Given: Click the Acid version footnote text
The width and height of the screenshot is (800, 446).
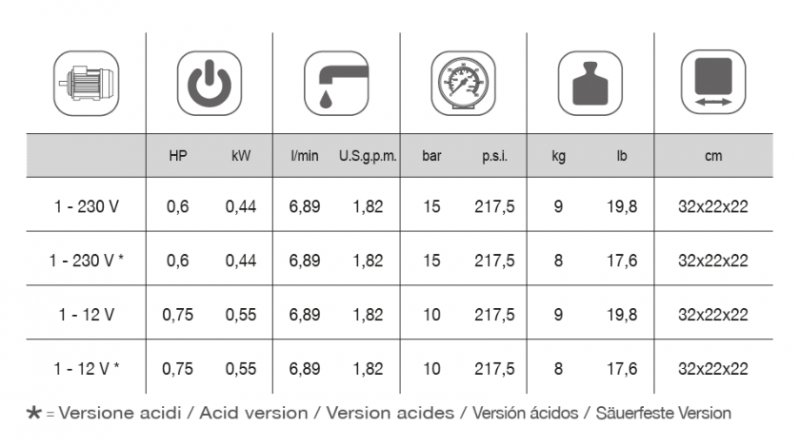Looking at the screenshot, I should click(x=254, y=412).
